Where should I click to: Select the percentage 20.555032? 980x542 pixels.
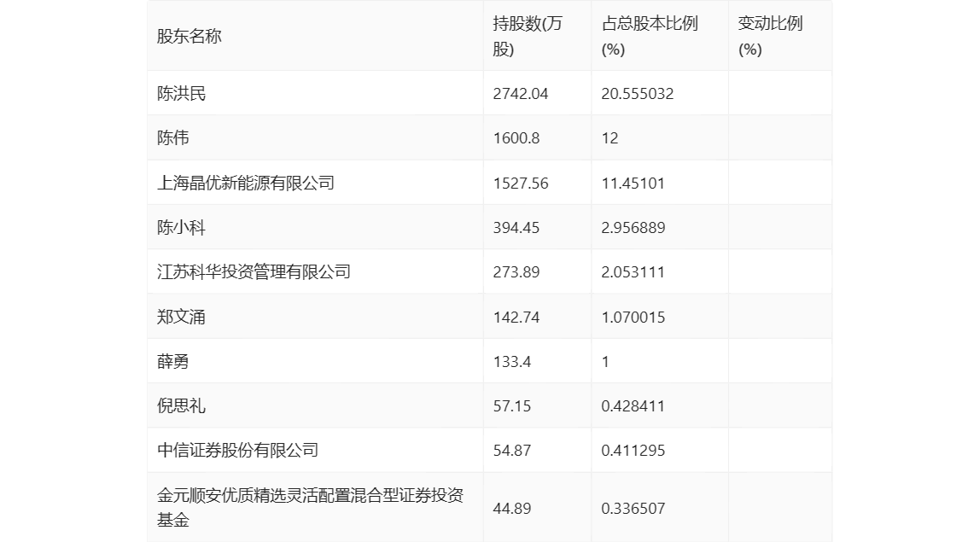[x=638, y=94]
